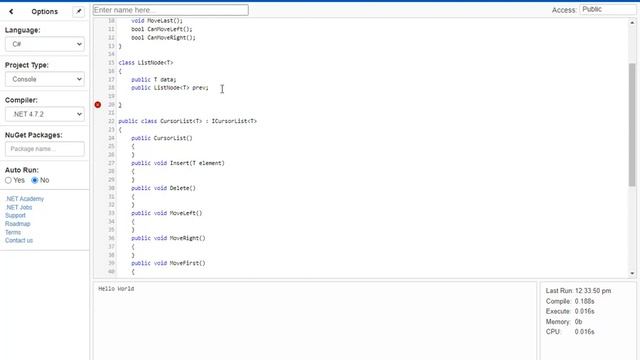Click the CPU 0.016s statistic

pyautogui.click(x=570, y=332)
